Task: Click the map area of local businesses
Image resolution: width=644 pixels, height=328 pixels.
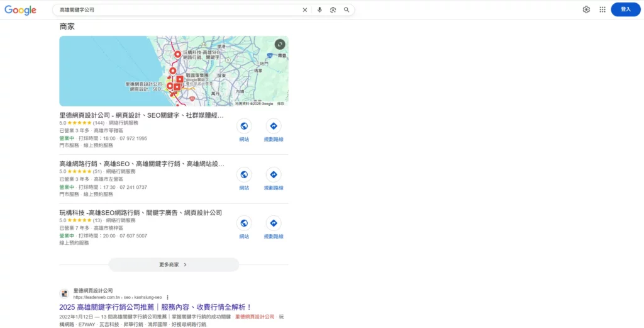Action: 174,71
